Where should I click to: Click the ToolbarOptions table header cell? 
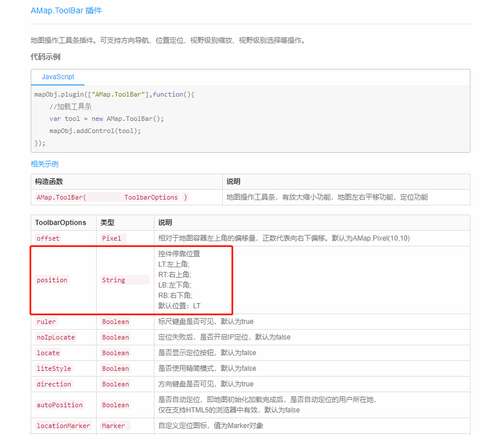click(x=60, y=222)
